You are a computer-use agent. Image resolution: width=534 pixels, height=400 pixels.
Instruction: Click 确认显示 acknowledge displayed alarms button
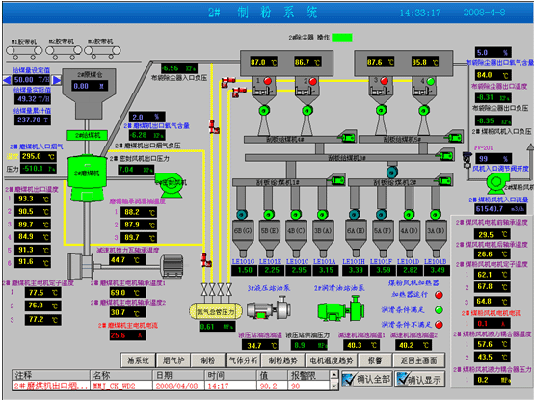[420, 379]
